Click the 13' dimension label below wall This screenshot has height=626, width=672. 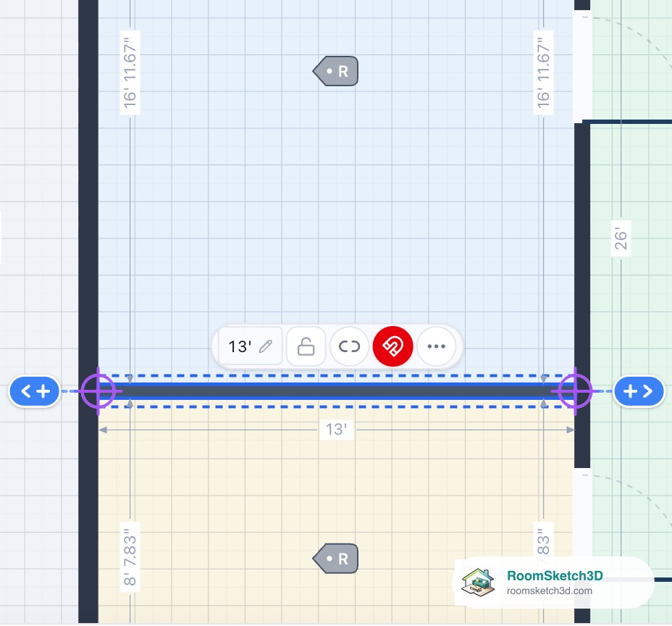pyautogui.click(x=337, y=429)
